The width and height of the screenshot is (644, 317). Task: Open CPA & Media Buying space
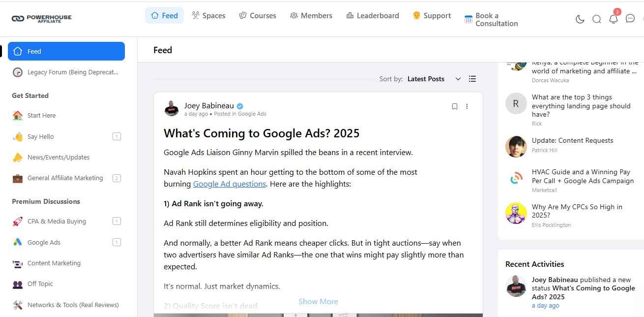tap(66, 221)
